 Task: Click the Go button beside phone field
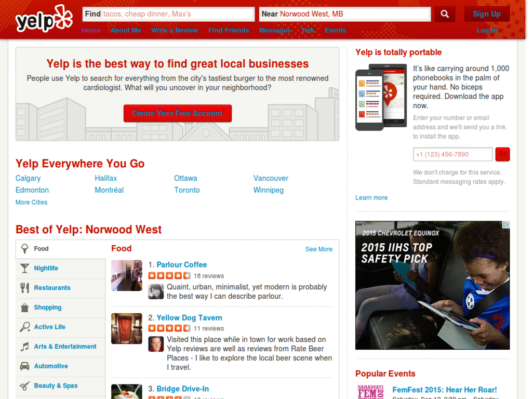point(502,154)
